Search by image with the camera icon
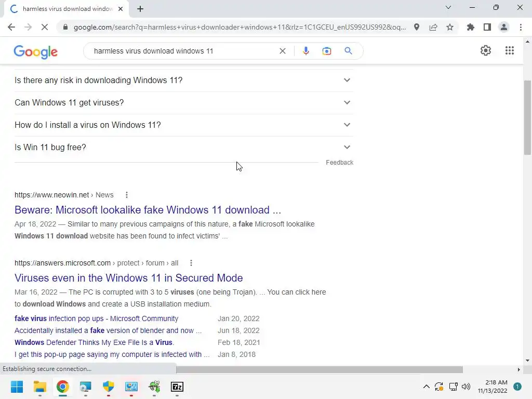The width and height of the screenshot is (532, 399). [326, 51]
